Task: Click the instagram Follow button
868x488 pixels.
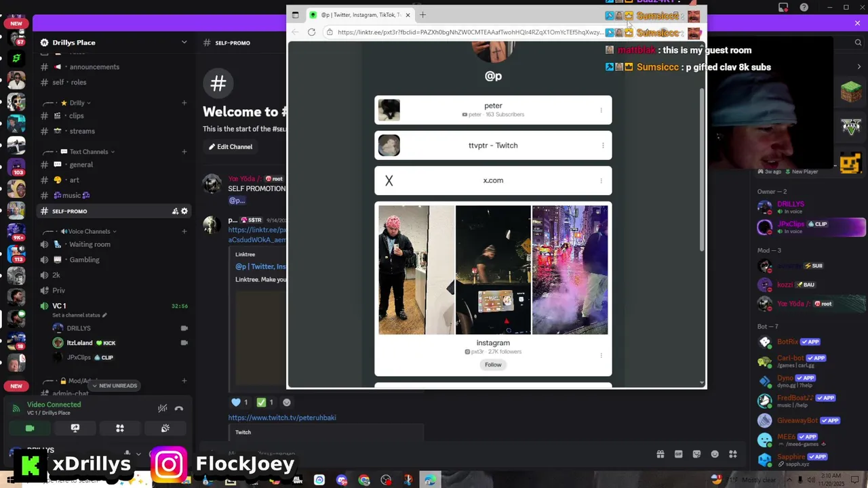Action: (493, 365)
